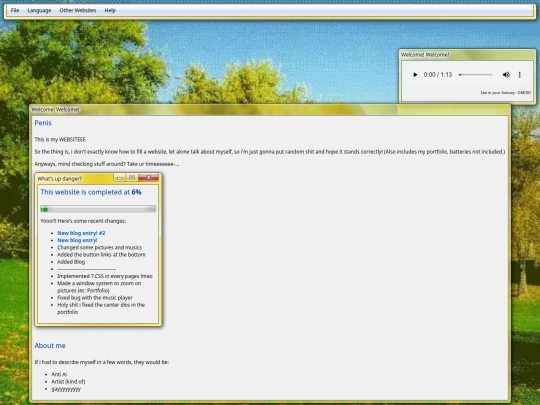Viewport: 540px width, 405px height.
Task: Open audio player more options menu
Action: (520, 75)
